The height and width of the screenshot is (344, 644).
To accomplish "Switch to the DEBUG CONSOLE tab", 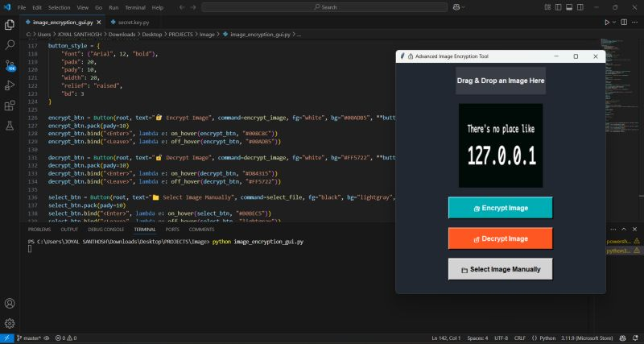I will pos(106,230).
